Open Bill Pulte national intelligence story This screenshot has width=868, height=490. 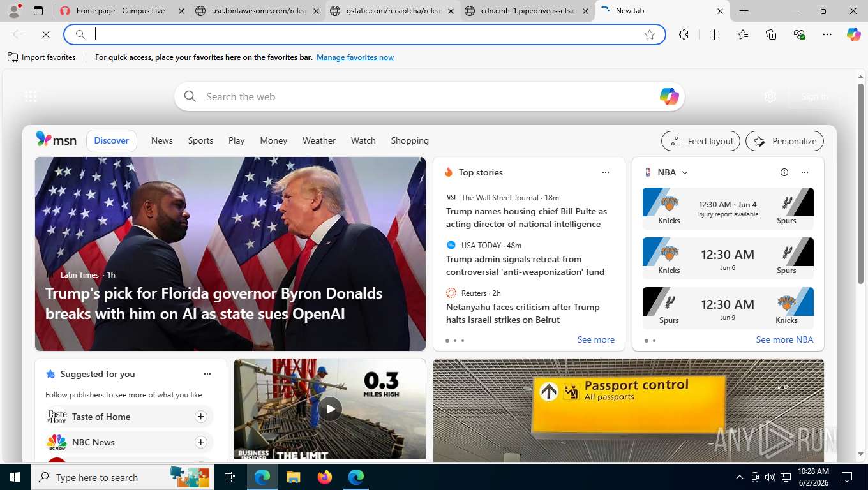[x=527, y=218]
